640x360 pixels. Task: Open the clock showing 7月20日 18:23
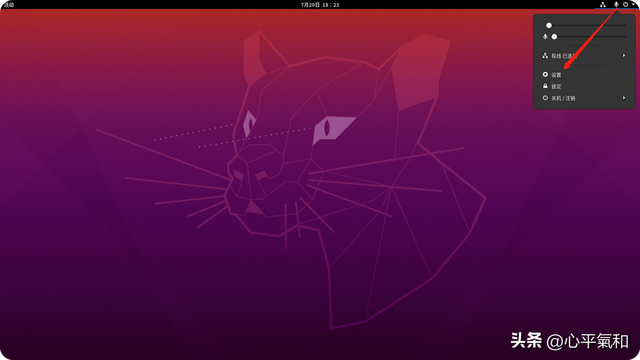coord(320,5)
